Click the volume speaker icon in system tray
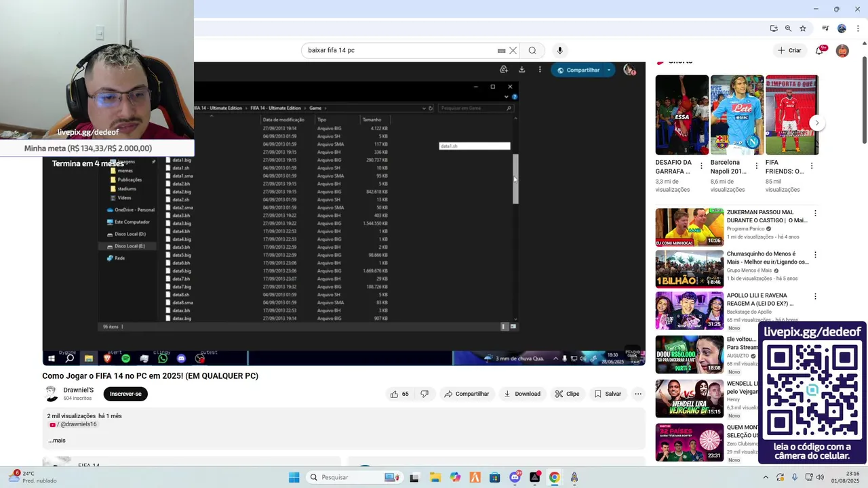Viewport: 868px width, 488px height. pos(820,477)
